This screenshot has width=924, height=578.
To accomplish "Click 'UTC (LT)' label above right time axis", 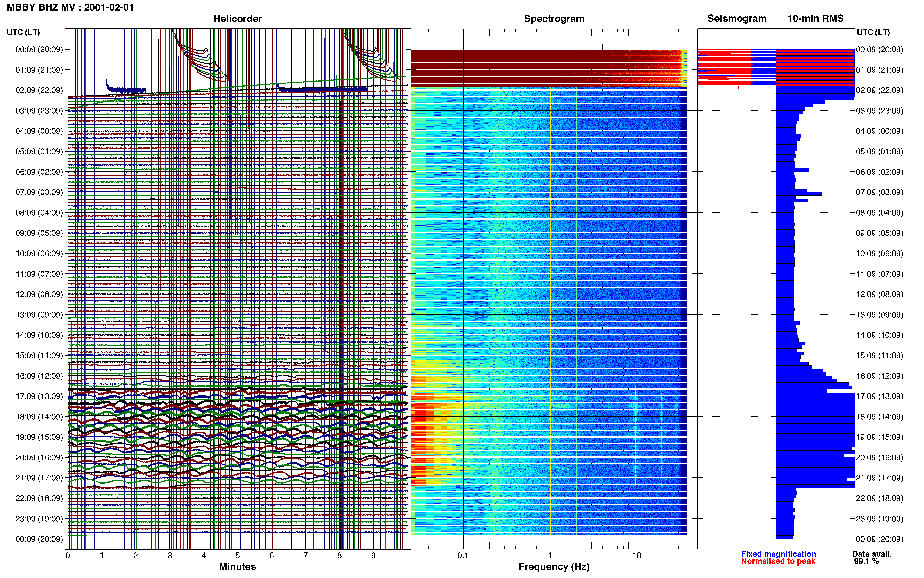I will pos(873,32).
